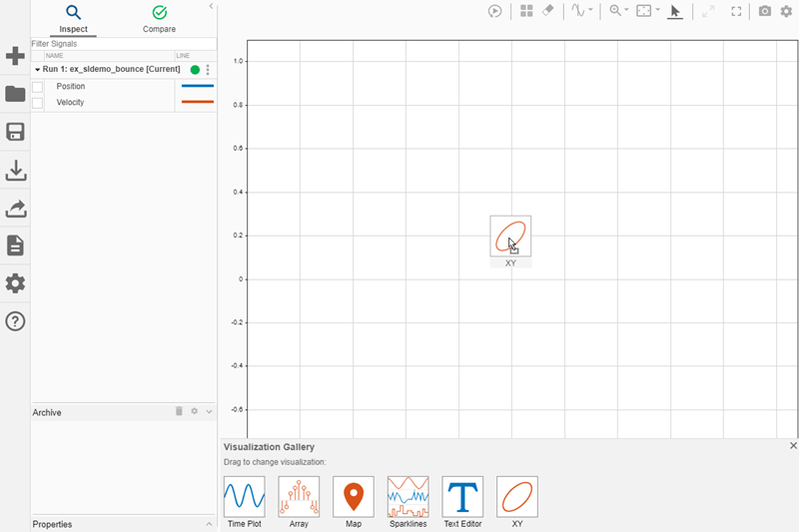The image size is (799, 532).
Task: Open the Archive settings gear icon
Action: [194, 411]
